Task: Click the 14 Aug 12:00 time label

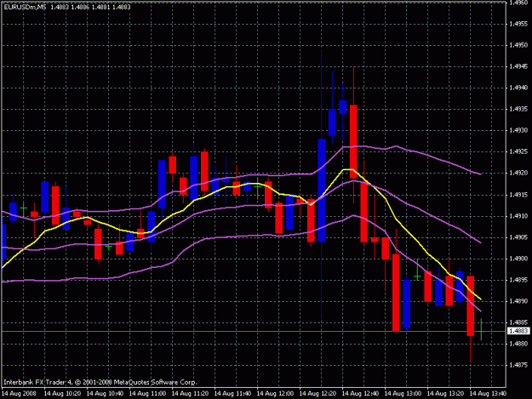Action: point(275,394)
